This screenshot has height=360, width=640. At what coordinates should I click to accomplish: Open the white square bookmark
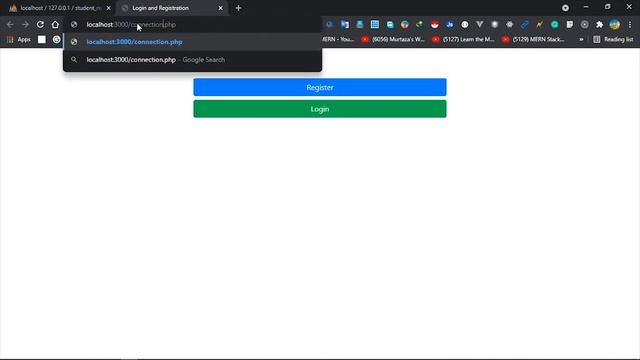point(42,40)
